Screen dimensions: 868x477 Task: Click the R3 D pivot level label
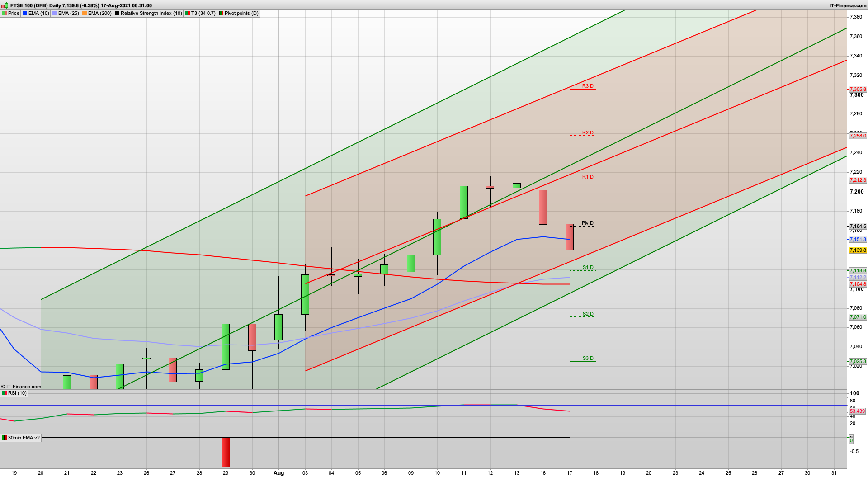(x=588, y=86)
